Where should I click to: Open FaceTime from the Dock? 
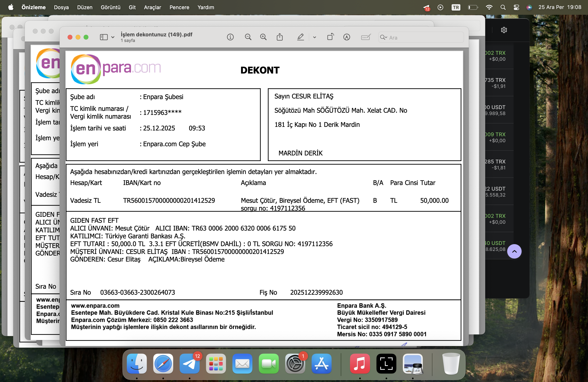coord(269,363)
